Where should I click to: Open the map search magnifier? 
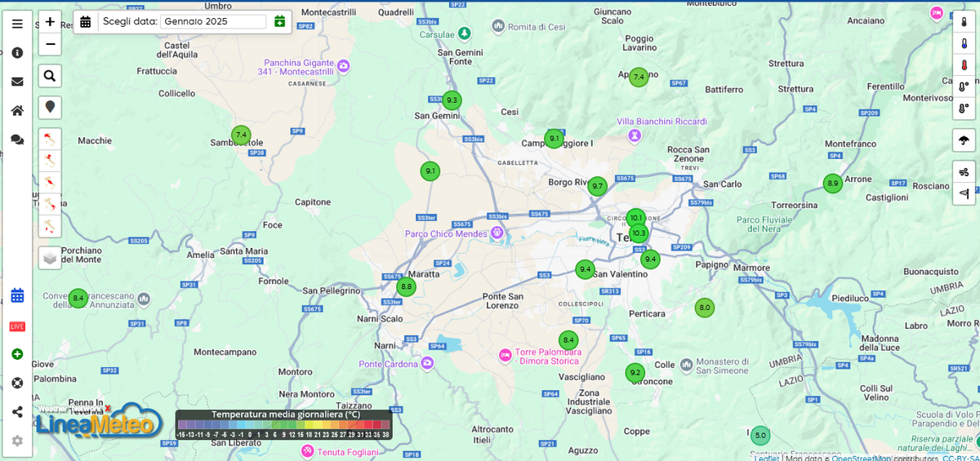[50, 76]
